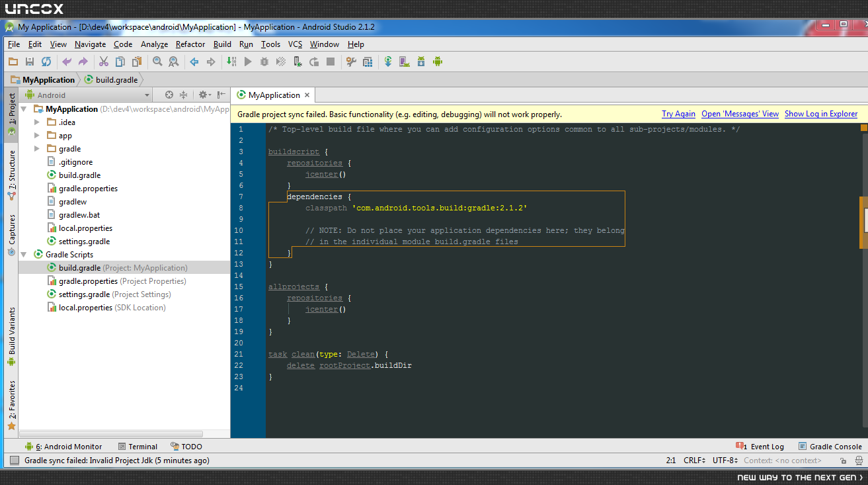Click the Open folder toolbar icon
Image resolution: width=868 pixels, height=485 pixels.
click(13, 62)
